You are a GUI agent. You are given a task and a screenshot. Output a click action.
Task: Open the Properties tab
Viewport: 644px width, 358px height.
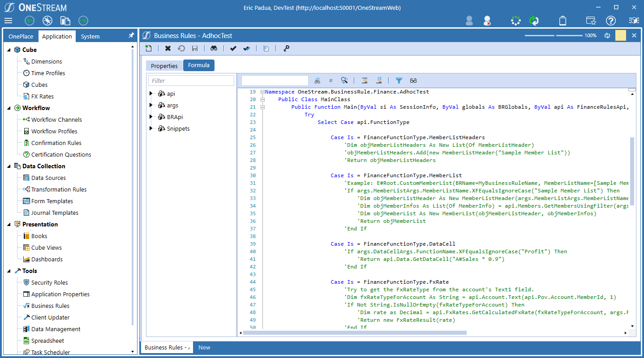[x=164, y=66]
